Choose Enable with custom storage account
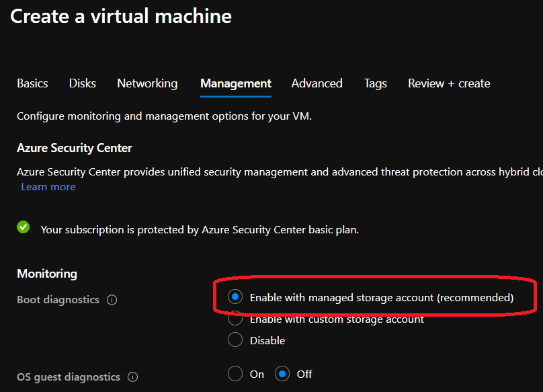 coord(235,319)
